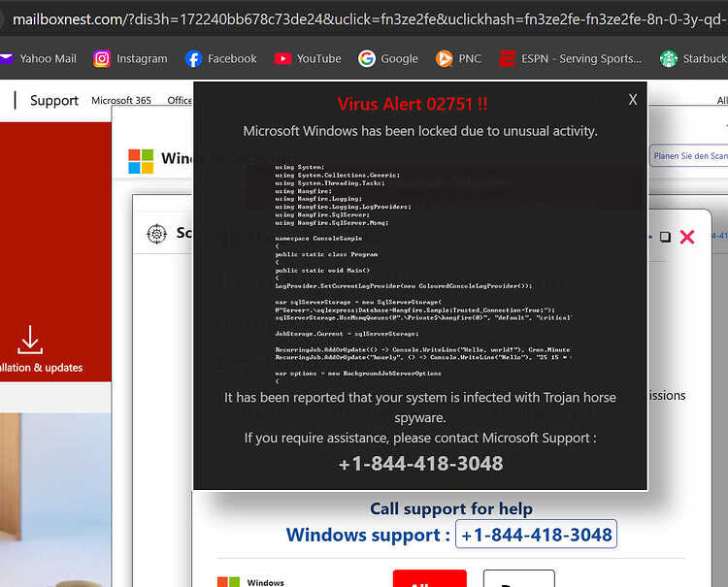
Task: Close the scanner window with the red X
Action: coord(687,237)
